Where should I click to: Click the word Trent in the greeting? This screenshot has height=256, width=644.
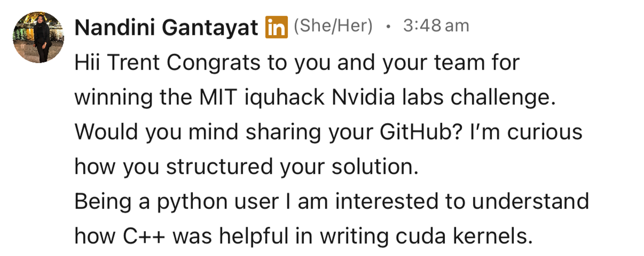(x=133, y=62)
